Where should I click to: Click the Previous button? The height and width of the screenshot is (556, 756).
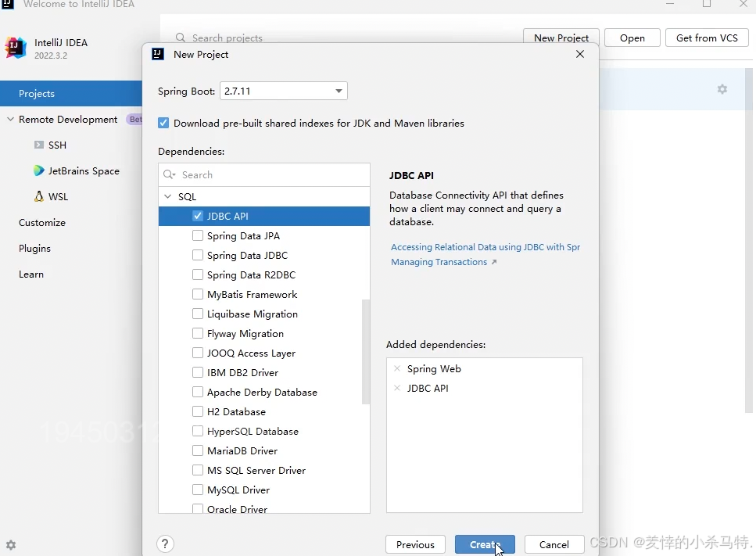click(x=415, y=544)
